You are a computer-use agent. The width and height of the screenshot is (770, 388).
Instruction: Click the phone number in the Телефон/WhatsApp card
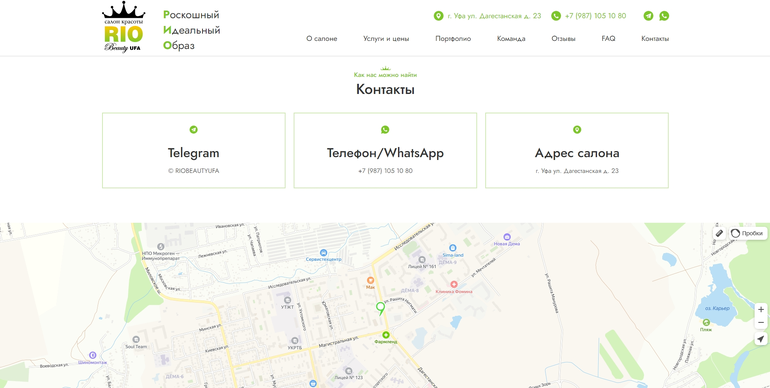385,171
